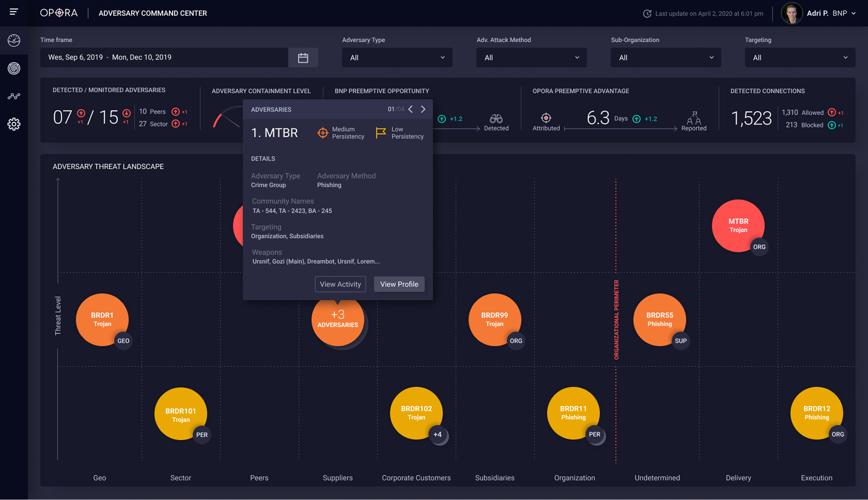Click the Sector axis label
Viewport: 868px width, 500px height.
point(181,478)
